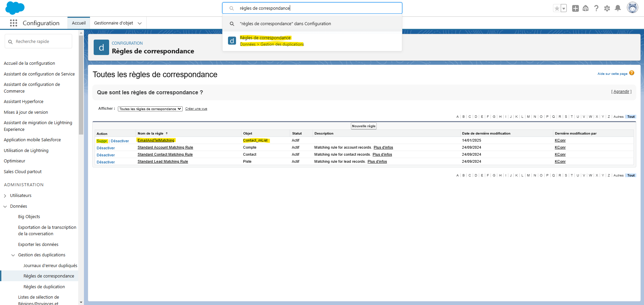Image resolution: width=644 pixels, height=305 pixels.
Task: Click the sidebar scrollbar up arrow
Action: coord(81,33)
